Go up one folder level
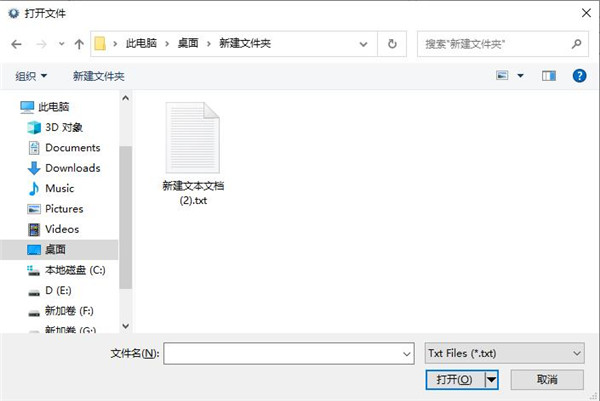 click(x=79, y=44)
